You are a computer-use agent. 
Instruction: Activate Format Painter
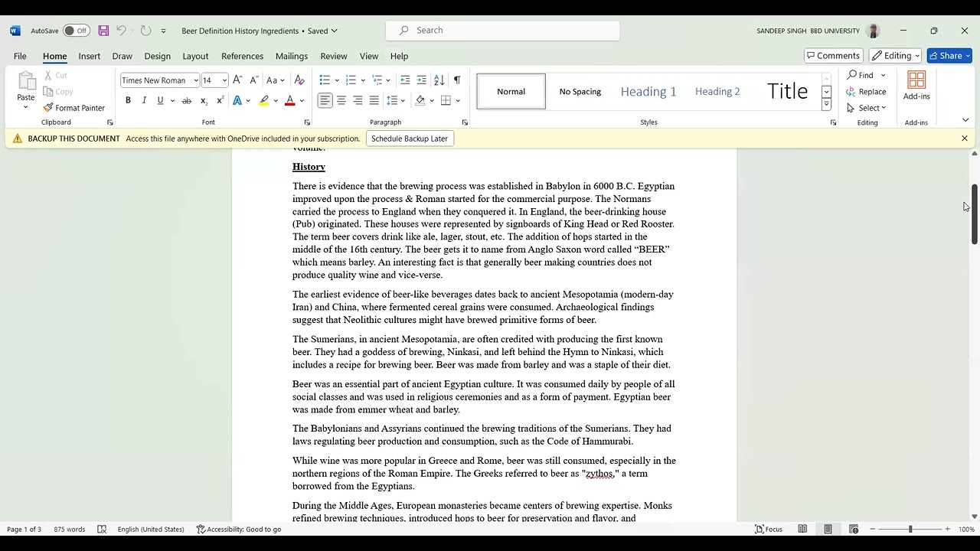pyautogui.click(x=74, y=108)
